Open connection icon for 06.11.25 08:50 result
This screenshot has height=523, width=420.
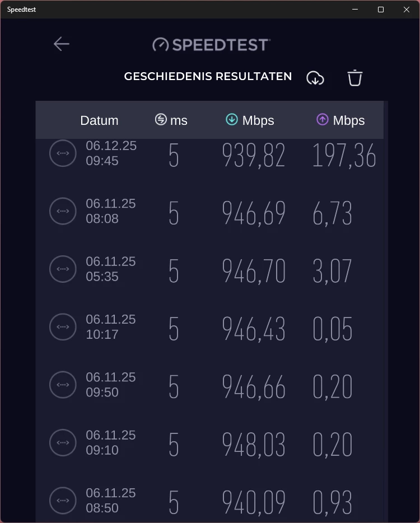click(x=63, y=500)
